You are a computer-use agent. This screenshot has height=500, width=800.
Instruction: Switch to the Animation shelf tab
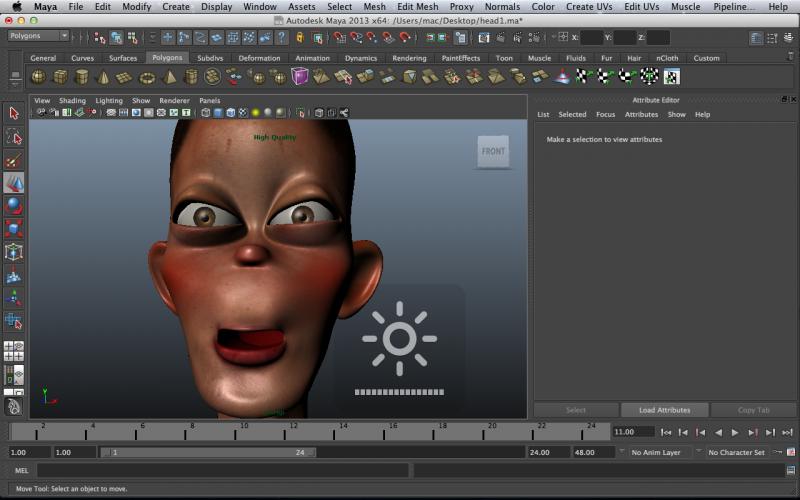[312, 58]
